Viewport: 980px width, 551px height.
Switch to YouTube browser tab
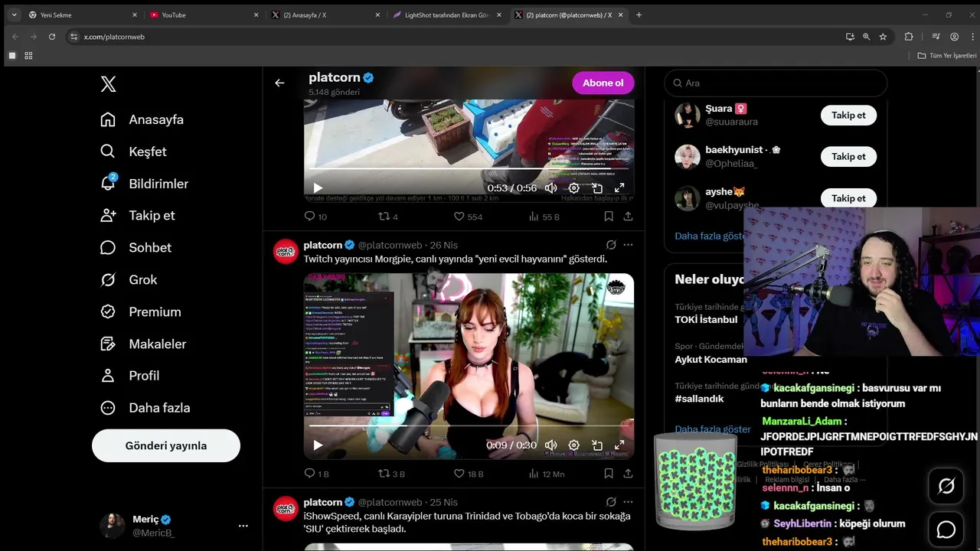(204, 15)
